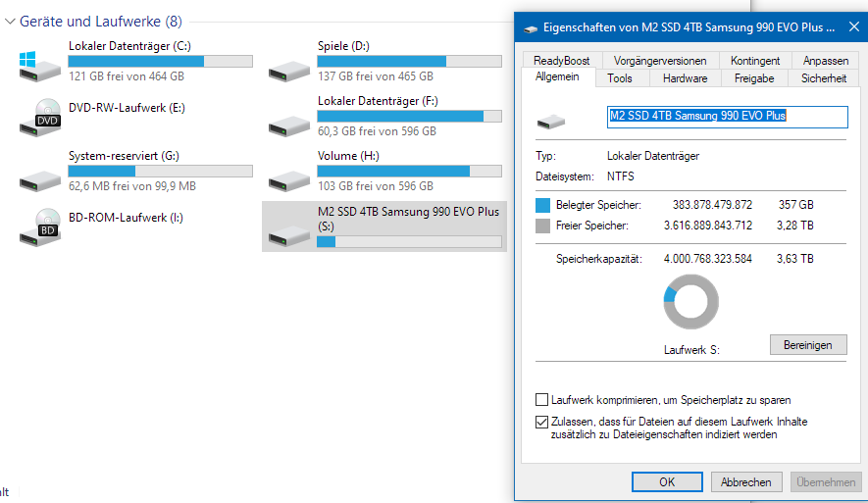Click the '103 GB frei von 596 GB' text

(376, 186)
